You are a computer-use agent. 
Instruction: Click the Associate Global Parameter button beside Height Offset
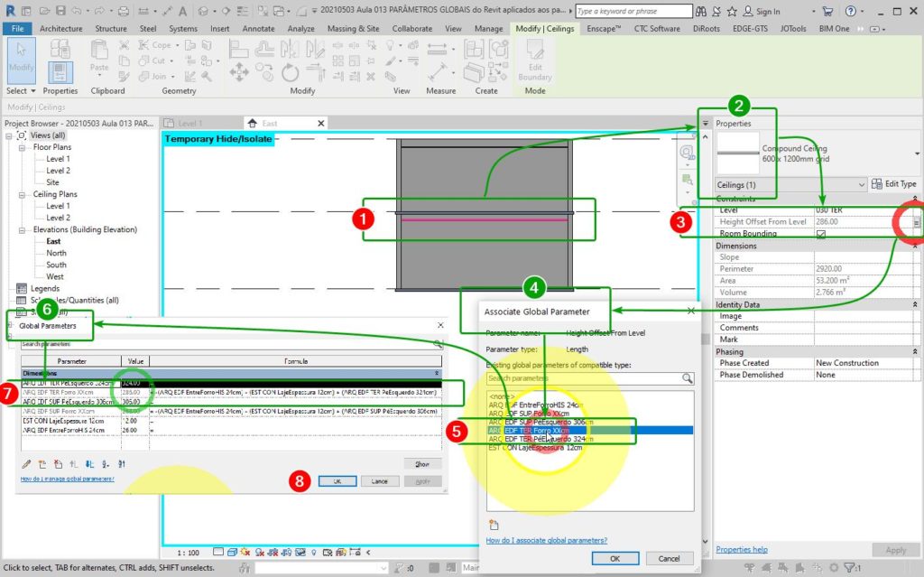(917, 221)
